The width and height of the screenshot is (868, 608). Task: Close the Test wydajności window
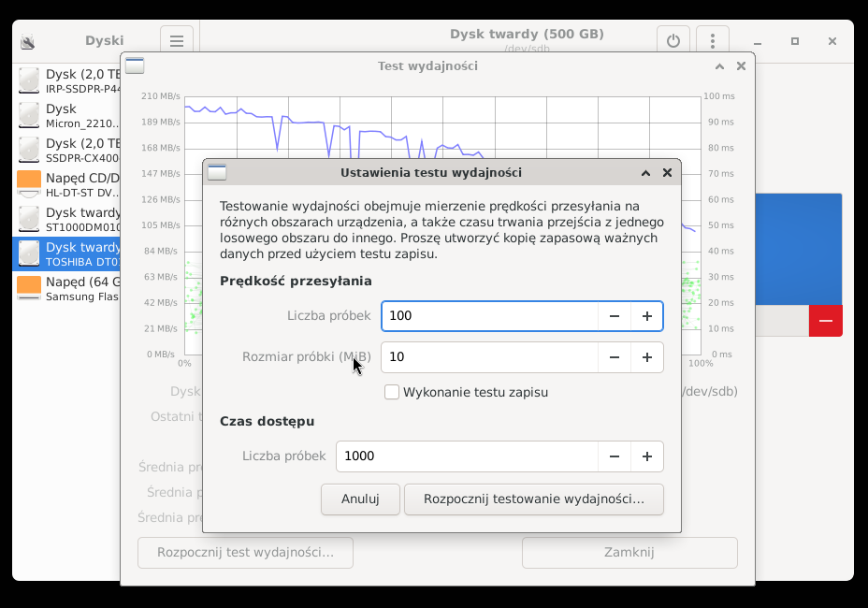coord(741,66)
